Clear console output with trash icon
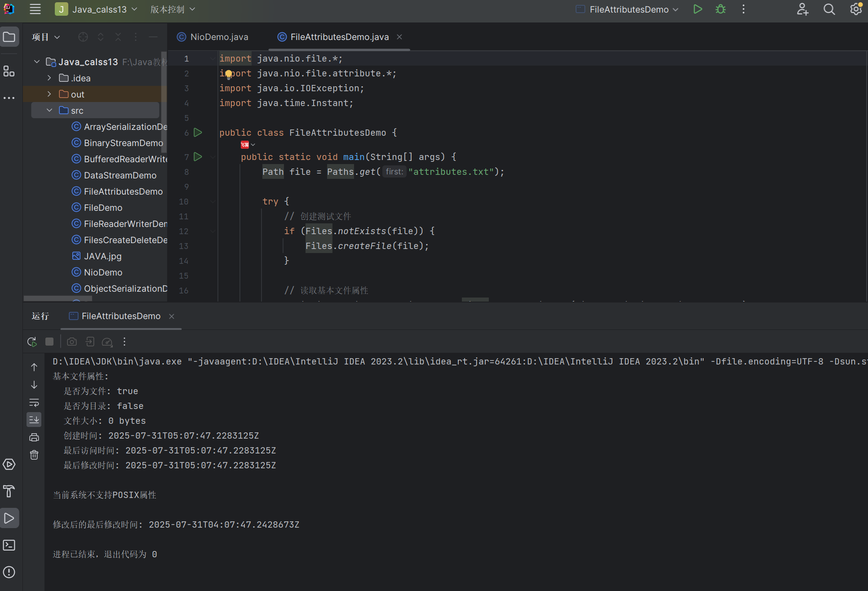Image resolution: width=868 pixels, height=591 pixels. coord(34,455)
